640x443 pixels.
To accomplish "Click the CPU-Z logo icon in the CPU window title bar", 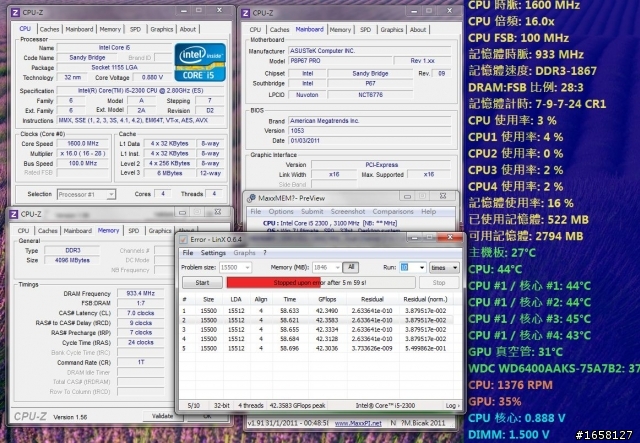I will tap(15, 13).
